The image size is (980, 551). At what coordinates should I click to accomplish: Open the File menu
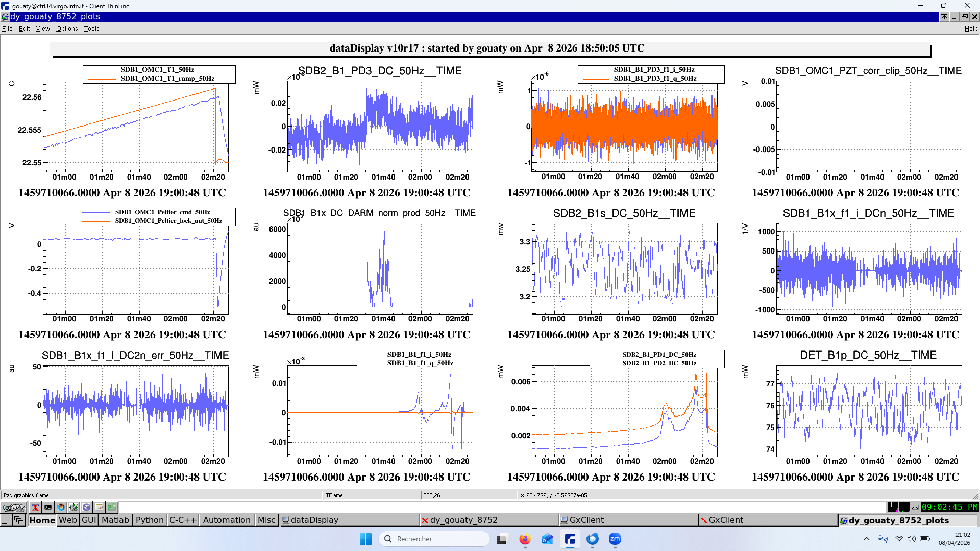coord(7,29)
